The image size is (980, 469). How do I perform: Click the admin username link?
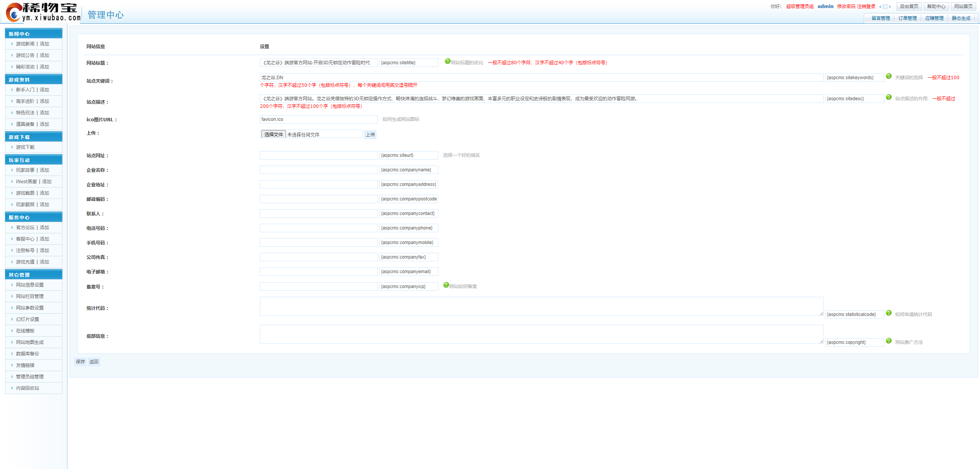click(x=825, y=7)
